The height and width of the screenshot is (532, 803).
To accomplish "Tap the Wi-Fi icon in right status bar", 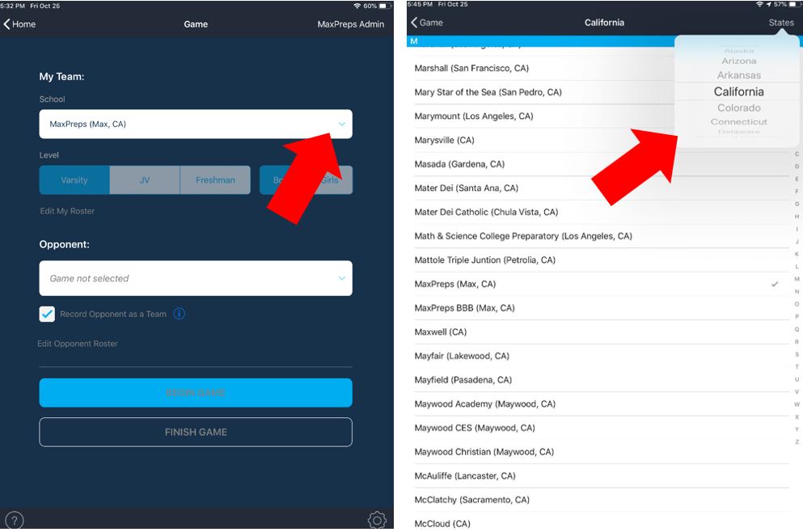I will (x=759, y=4).
